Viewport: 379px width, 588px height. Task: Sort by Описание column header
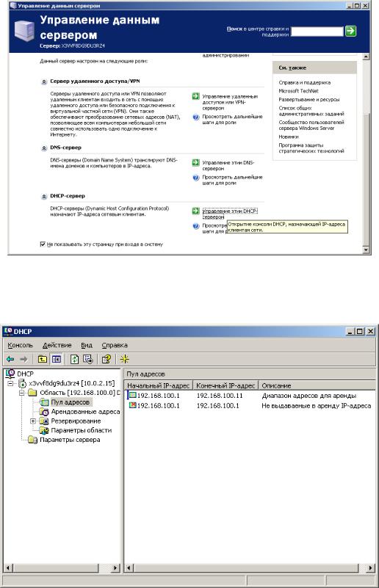coord(317,385)
